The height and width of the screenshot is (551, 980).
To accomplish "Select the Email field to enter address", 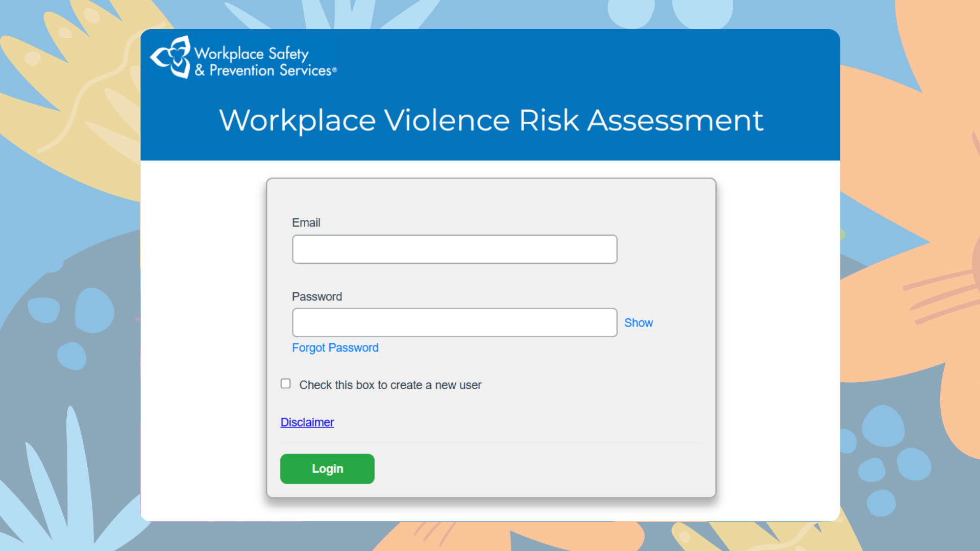I will (x=454, y=249).
